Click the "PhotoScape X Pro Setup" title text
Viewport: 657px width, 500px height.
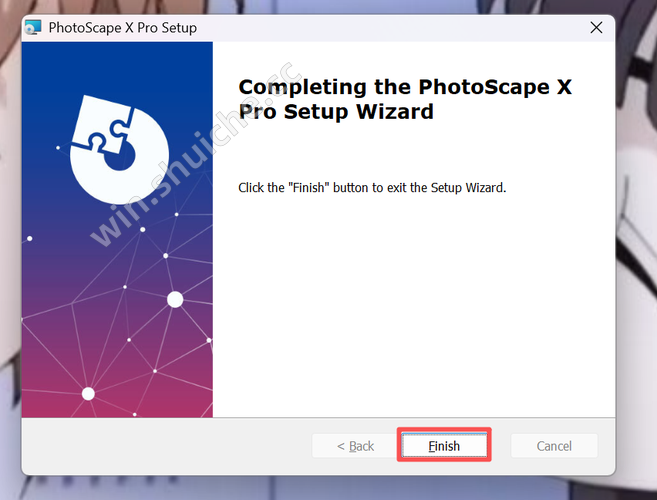pyautogui.click(x=123, y=28)
